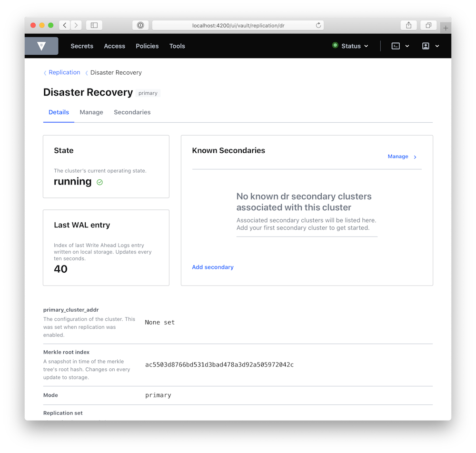Click the green status indicator dot
Image resolution: width=476 pixels, height=453 pixels.
336,46
